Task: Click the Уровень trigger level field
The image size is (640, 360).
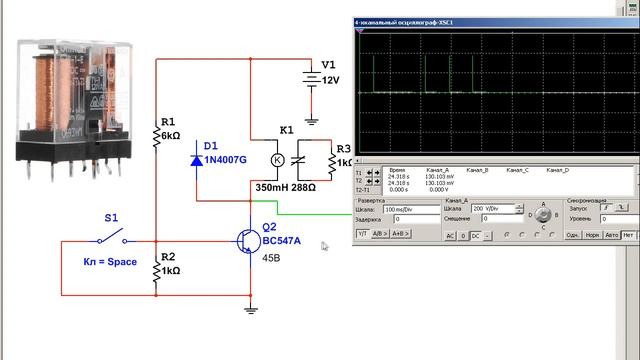Action: click(620, 219)
